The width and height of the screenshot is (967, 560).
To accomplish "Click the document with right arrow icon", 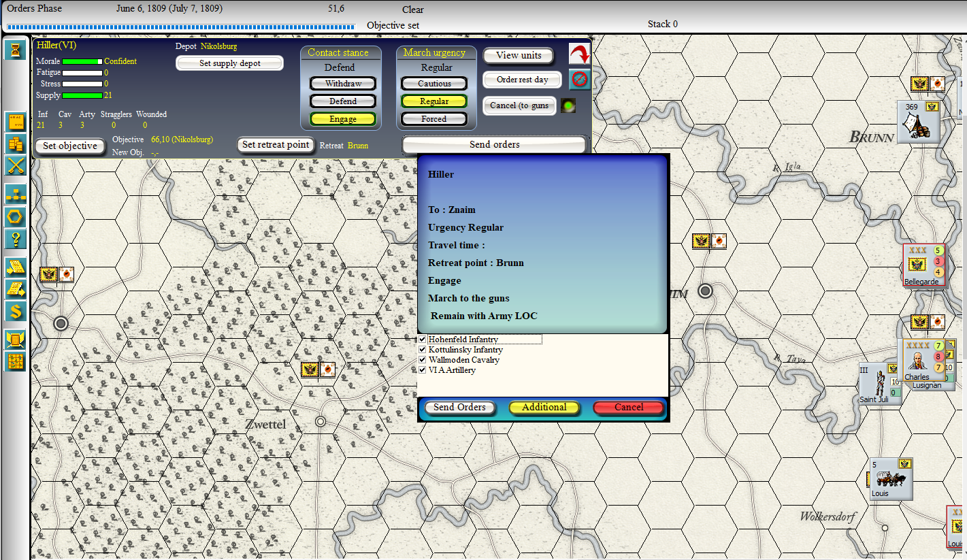I will 15,267.
